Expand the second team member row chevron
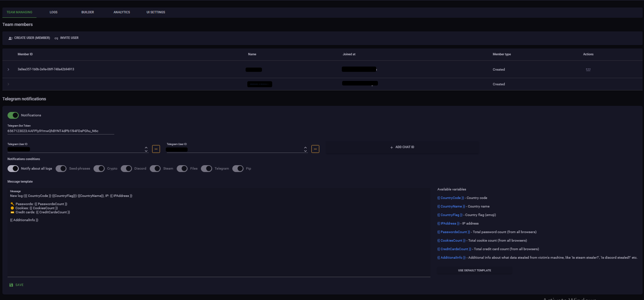The width and height of the screenshot is (644, 300). pos(9,84)
